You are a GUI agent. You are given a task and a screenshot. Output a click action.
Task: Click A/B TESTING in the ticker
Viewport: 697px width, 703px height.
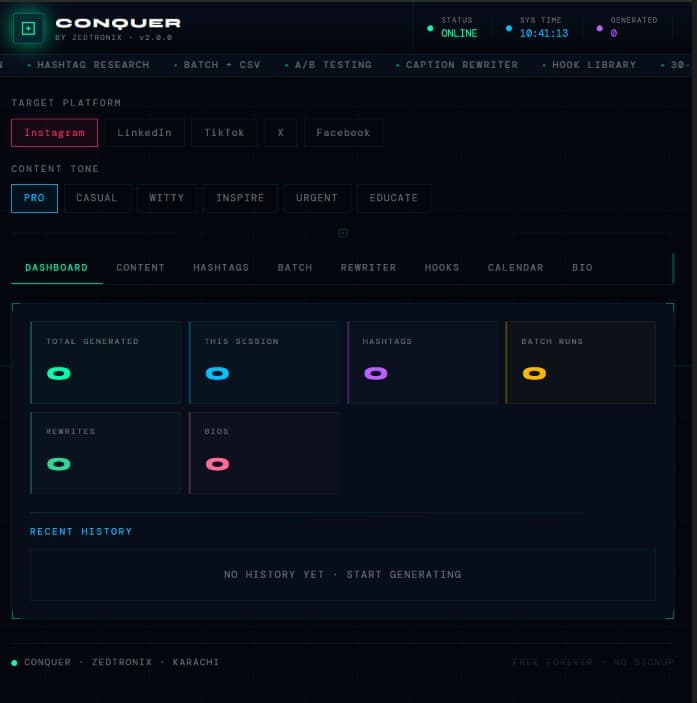click(x=333, y=65)
